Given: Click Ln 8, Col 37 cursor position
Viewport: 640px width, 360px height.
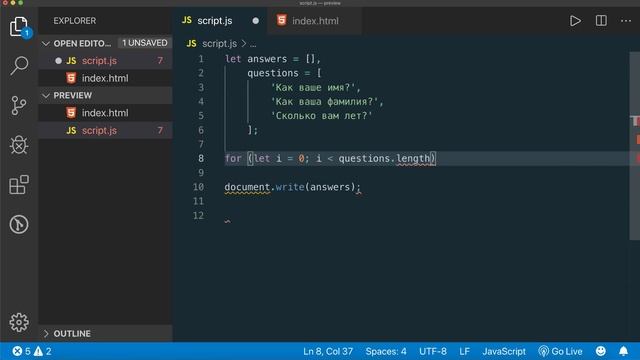Looking at the screenshot, I should tap(328, 351).
